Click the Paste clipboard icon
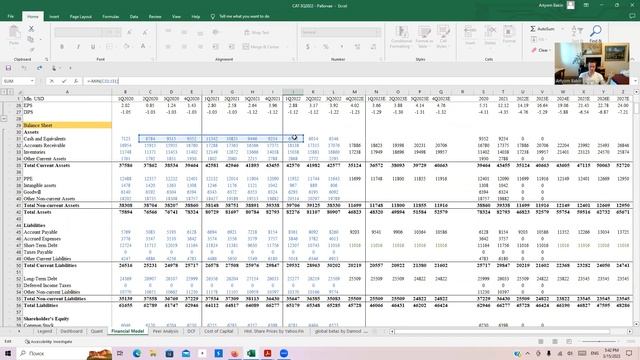640x360 pixels. point(14,32)
